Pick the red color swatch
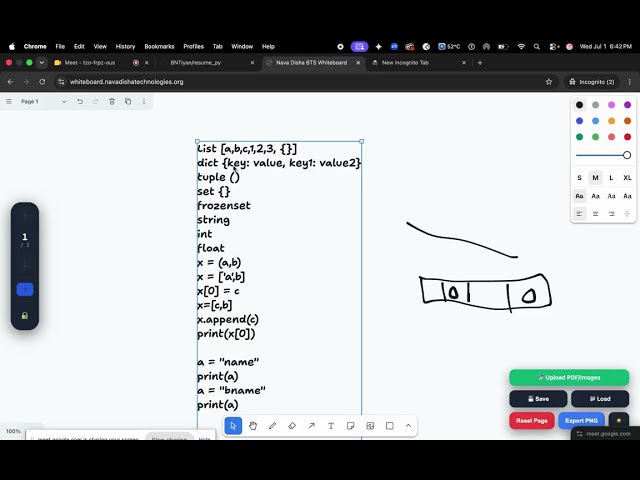Screen dimensions: 640x480 point(627,137)
